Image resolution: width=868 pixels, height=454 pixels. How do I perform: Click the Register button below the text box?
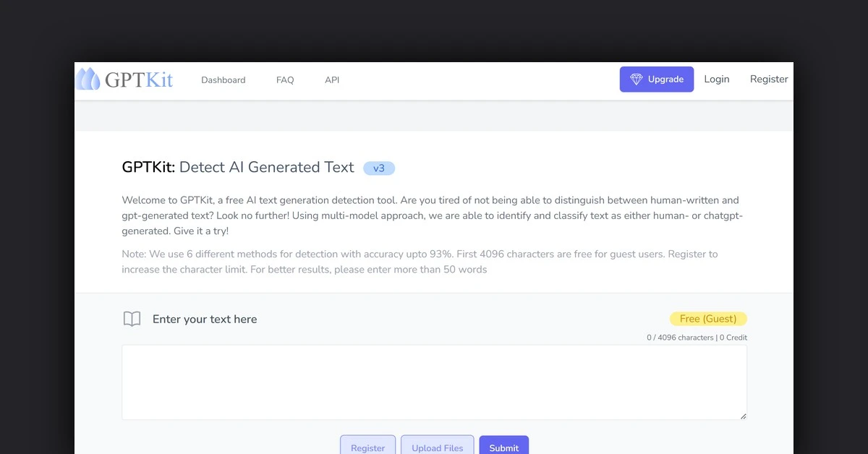click(x=367, y=447)
